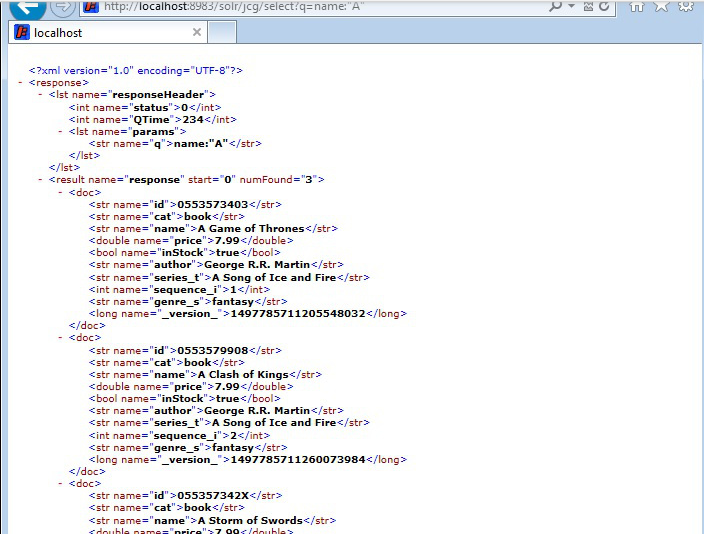Refresh the page with the reload icon
Image resolution: width=704 pixels, height=534 pixels.
(604, 6)
